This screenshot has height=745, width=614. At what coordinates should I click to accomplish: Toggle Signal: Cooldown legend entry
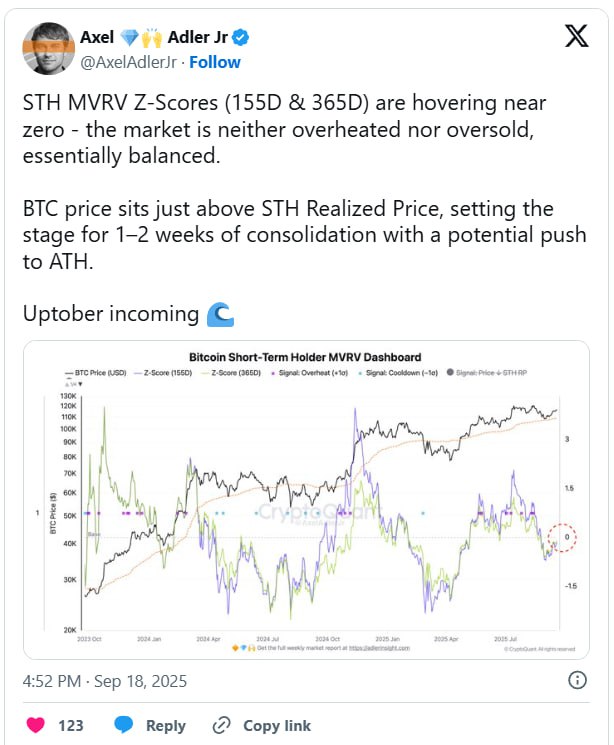398,373
